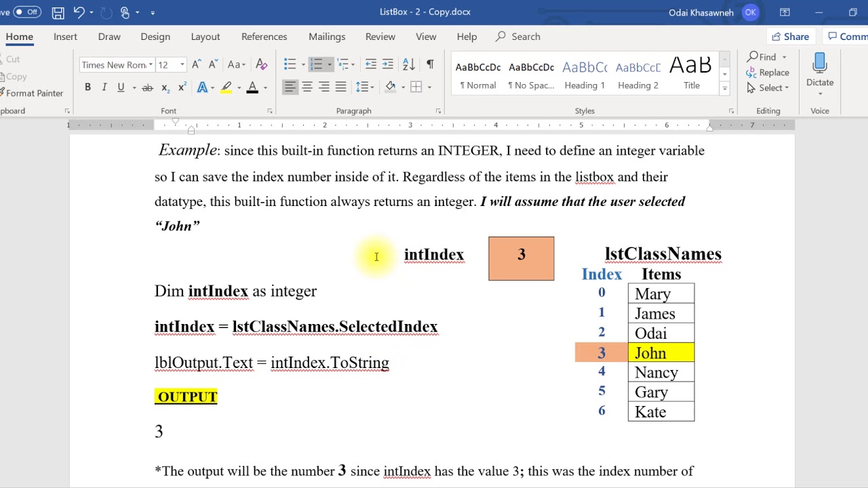Open the font color dropdown arrow
Viewport: 868px width, 488px height.
point(265,87)
